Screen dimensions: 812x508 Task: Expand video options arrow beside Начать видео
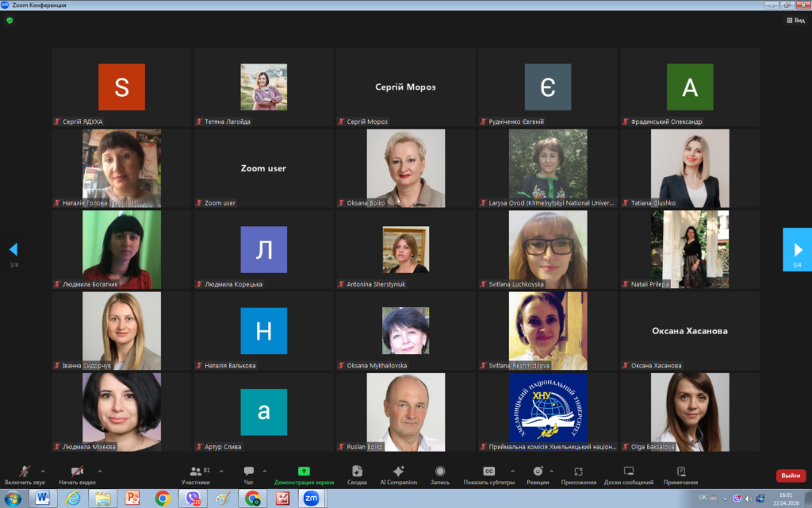point(99,471)
